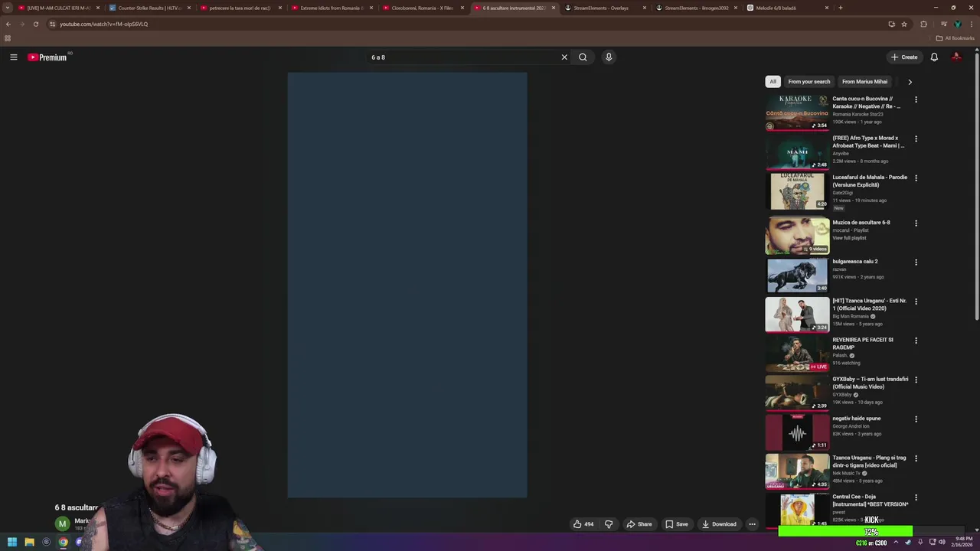Viewport: 980px width, 551px height.
Task: Switch to Extreme Idiots from Romania tab
Action: click(x=332, y=8)
